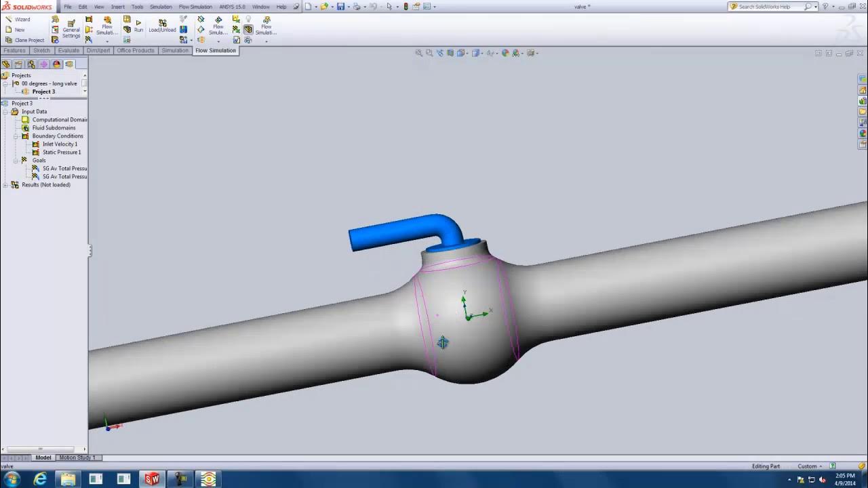Open New document dropdown arrow
Screen dimensions: 868x488
tap(315, 7)
